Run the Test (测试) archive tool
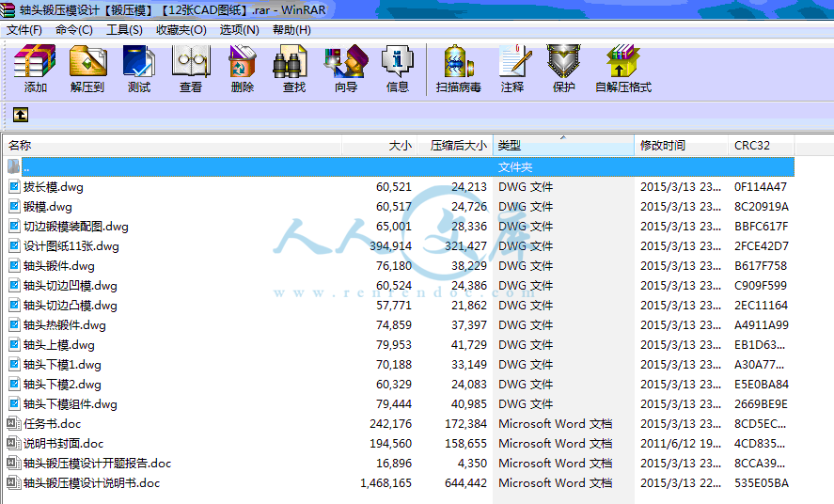This screenshot has height=504, width=834. (139, 68)
